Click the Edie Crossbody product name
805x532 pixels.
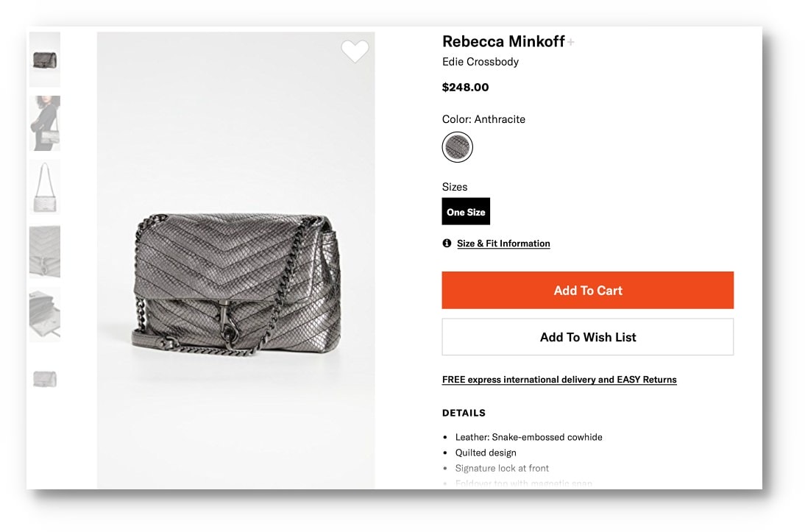[480, 62]
